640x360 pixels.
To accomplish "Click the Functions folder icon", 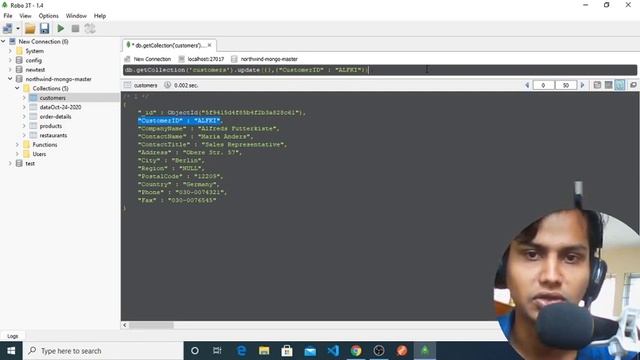I will coord(27,144).
